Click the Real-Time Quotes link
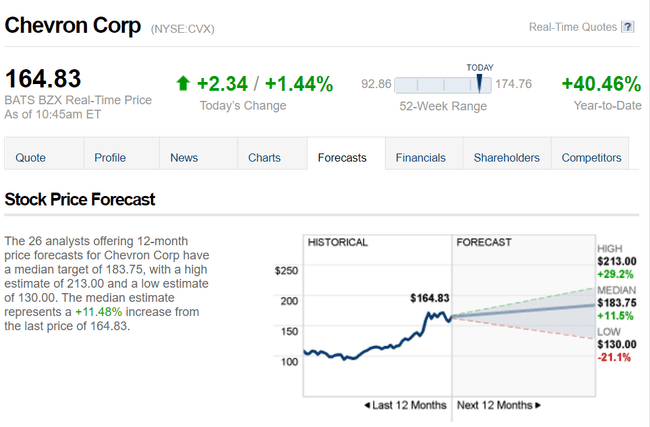Image resolution: width=650 pixels, height=427 pixels. 572,27
